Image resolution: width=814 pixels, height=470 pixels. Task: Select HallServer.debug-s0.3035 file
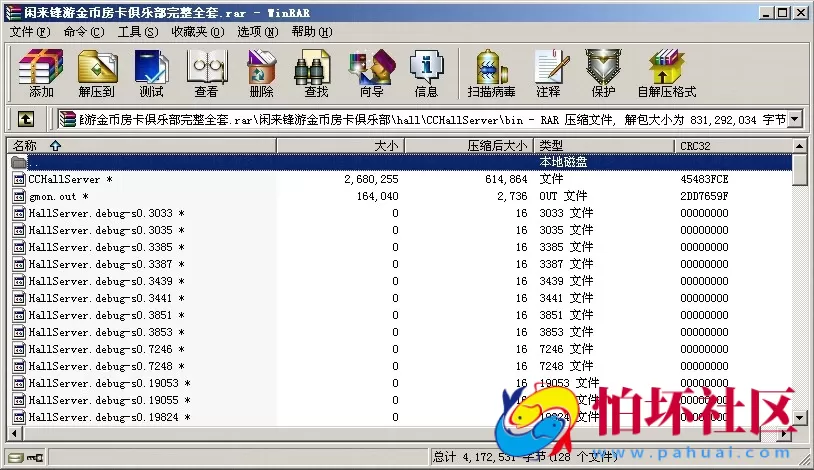(x=106, y=231)
